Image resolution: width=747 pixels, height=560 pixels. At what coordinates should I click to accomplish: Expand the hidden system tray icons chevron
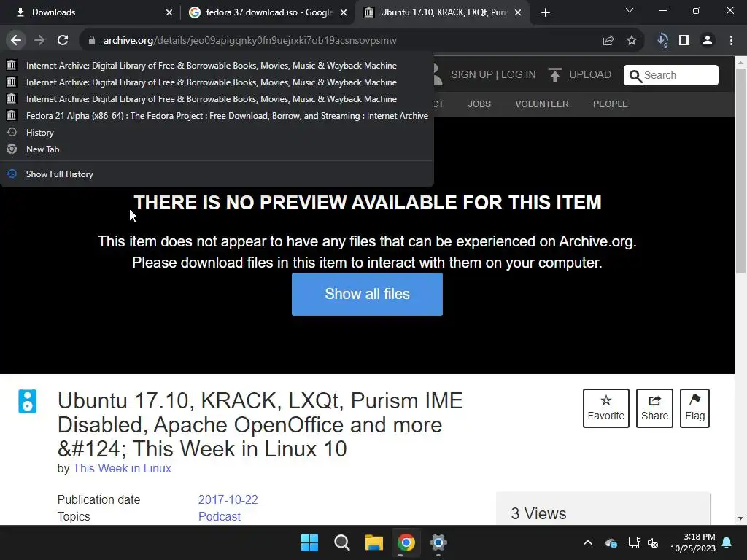(x=588, y=542)
